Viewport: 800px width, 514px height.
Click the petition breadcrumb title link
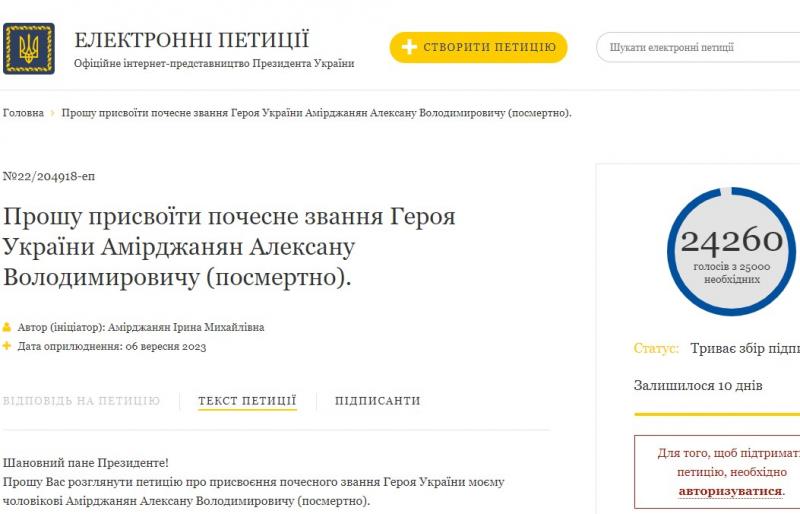click(x=316, y=113)
